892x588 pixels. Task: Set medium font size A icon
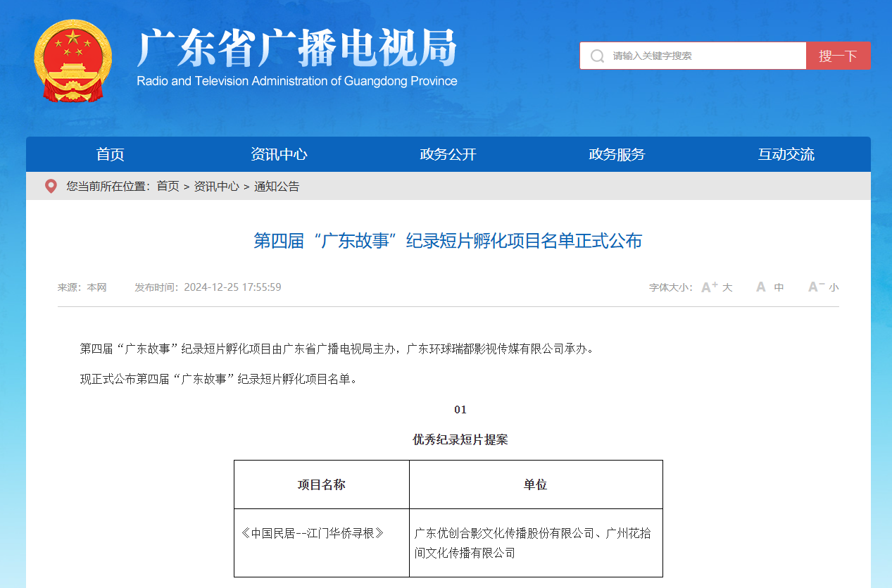pos(761,287)
